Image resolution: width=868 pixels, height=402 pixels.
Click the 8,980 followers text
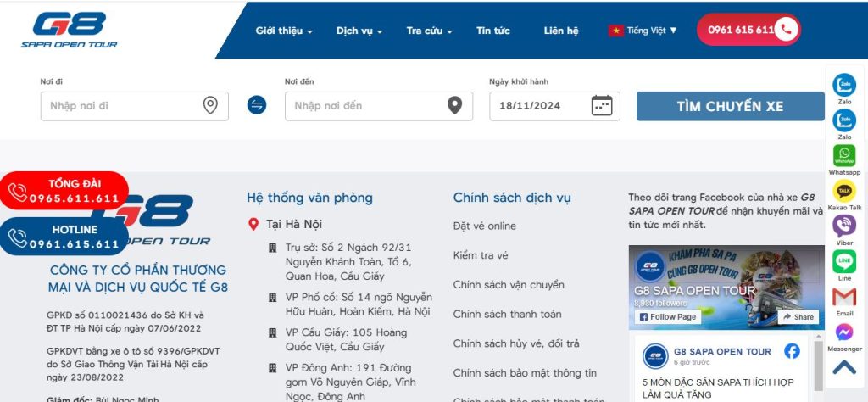click(660, 303)
